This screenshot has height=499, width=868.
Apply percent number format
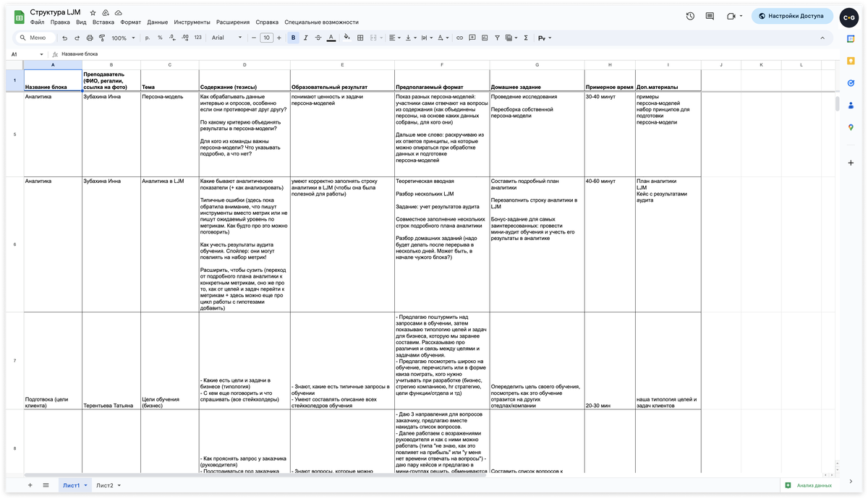point(160,38)
